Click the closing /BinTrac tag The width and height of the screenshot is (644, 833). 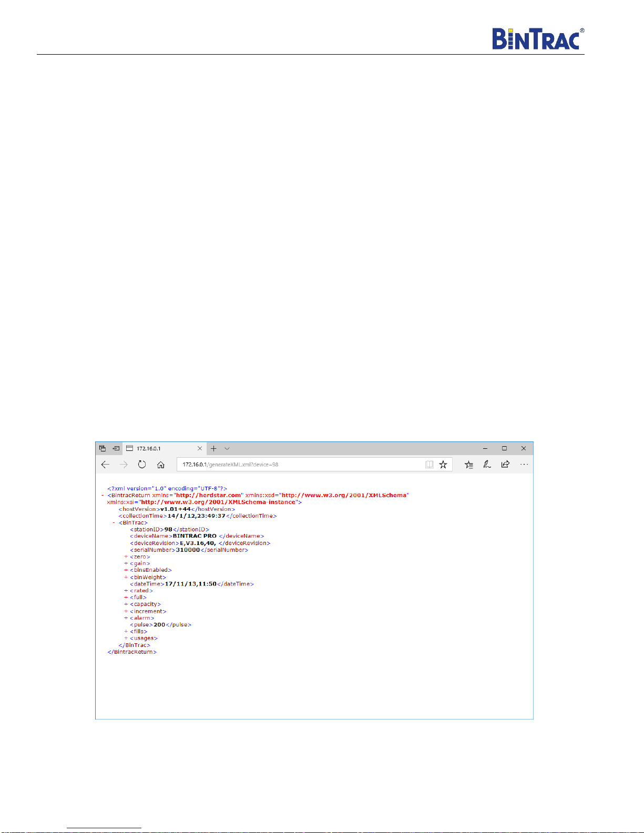click(x=135, y=645)
